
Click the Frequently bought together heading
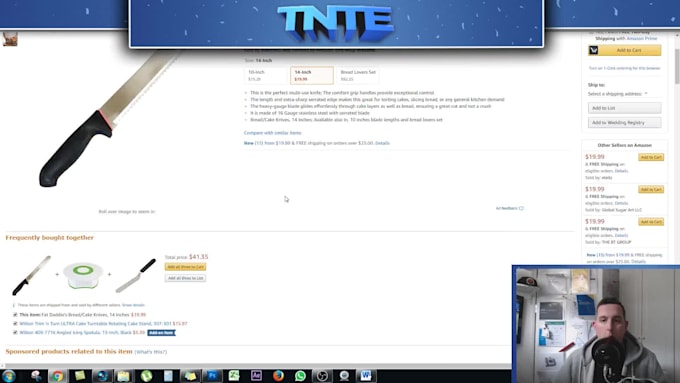(x=49, y=238)
